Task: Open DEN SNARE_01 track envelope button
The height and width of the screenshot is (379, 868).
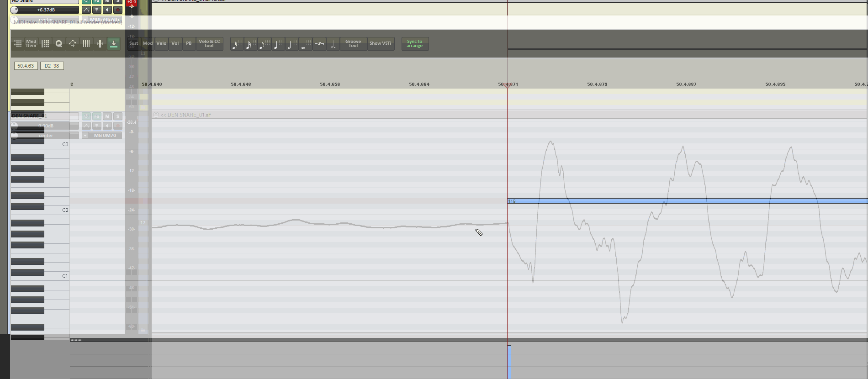Action: coord(86,126)
